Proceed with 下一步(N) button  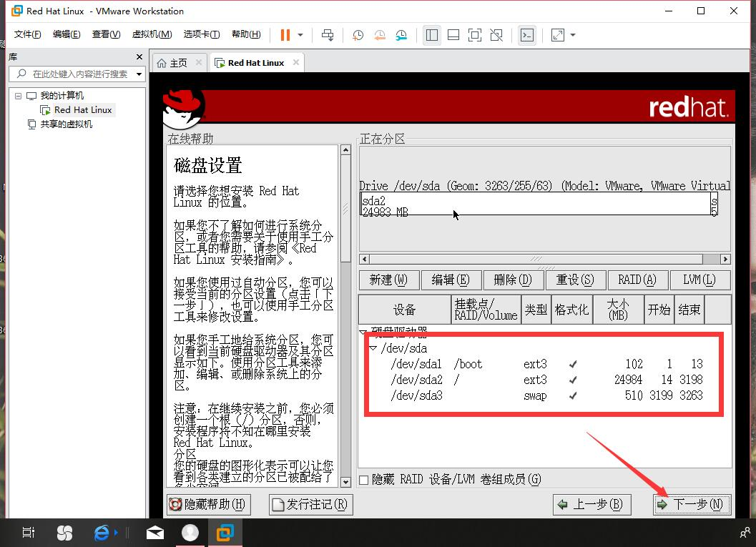tap(692, 505)
